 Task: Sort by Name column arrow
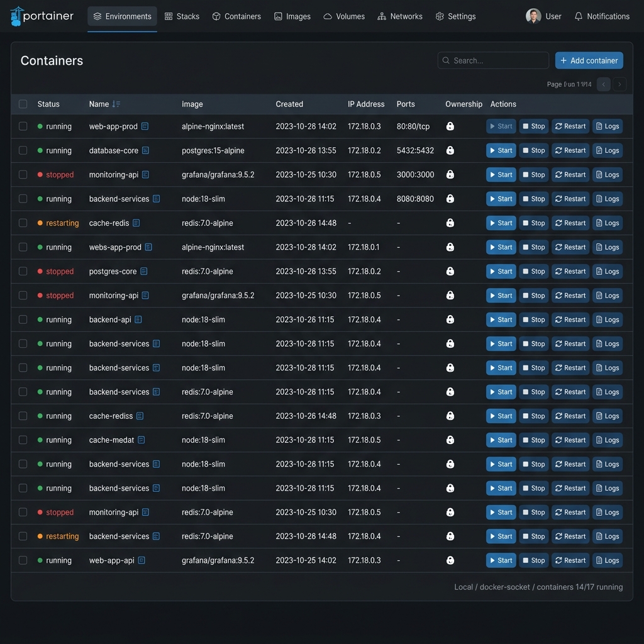pos(116,104)
